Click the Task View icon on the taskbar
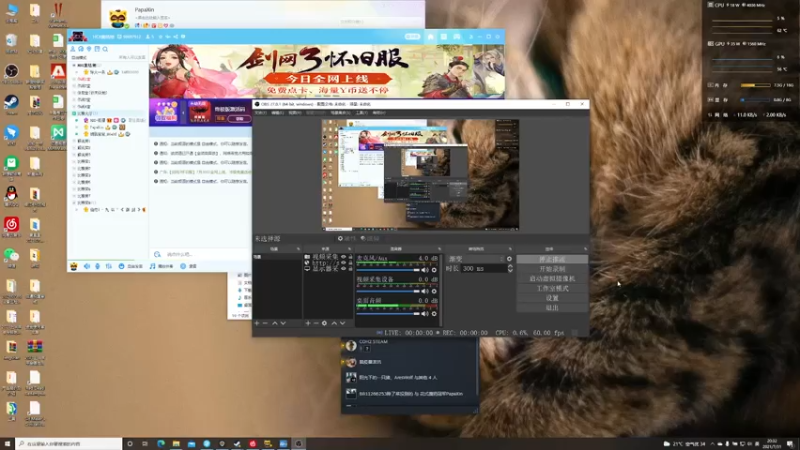This screenshot has height=450, width=800. (x=145, y=444)
